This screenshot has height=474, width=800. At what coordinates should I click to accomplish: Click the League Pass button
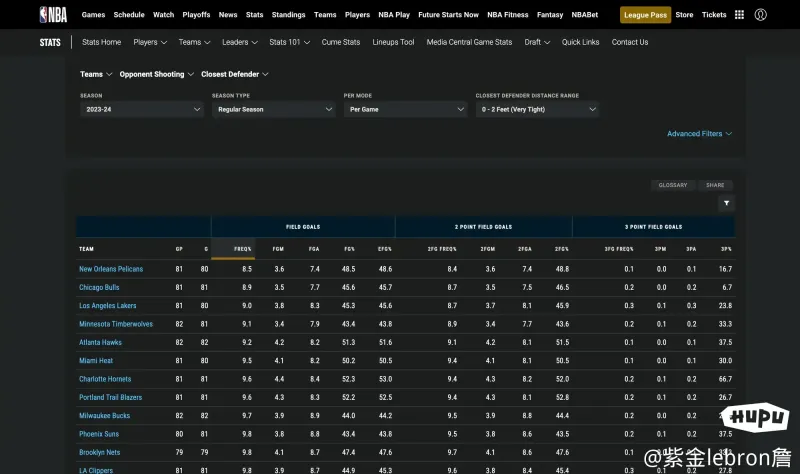pos(645,15)
